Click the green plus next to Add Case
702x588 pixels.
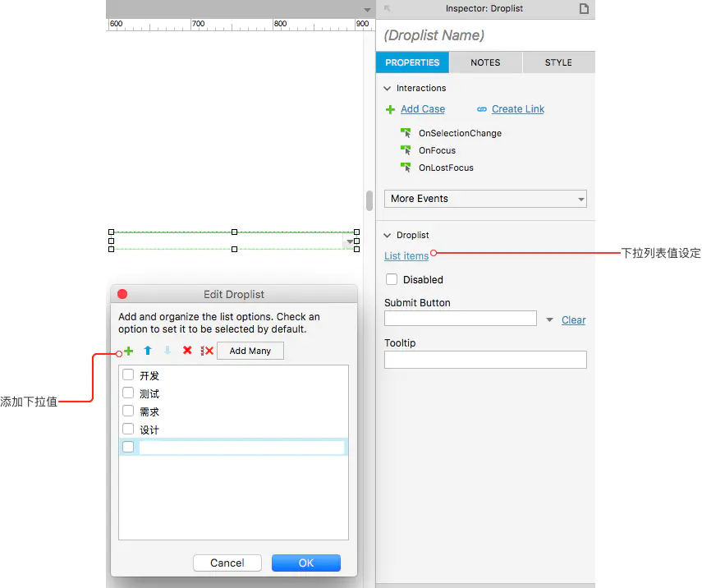[390, 109]
